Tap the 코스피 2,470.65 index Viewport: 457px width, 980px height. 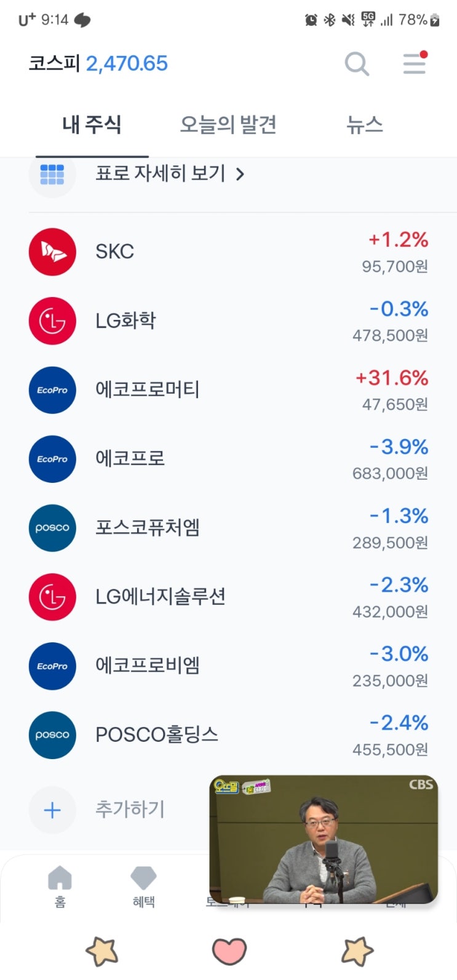[98, 63]
